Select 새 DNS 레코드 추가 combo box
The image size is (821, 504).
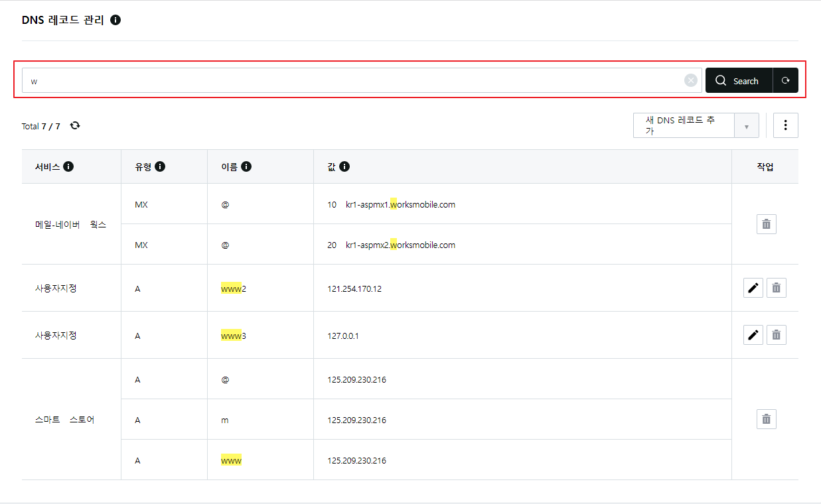684,125
